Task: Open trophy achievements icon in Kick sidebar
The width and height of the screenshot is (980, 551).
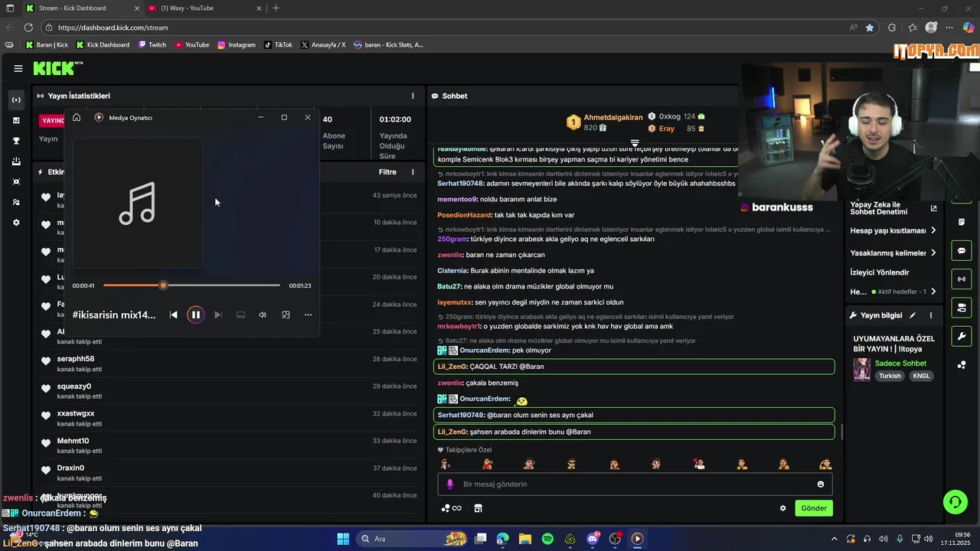Action: pyautogui.click(x=16, y=141)
